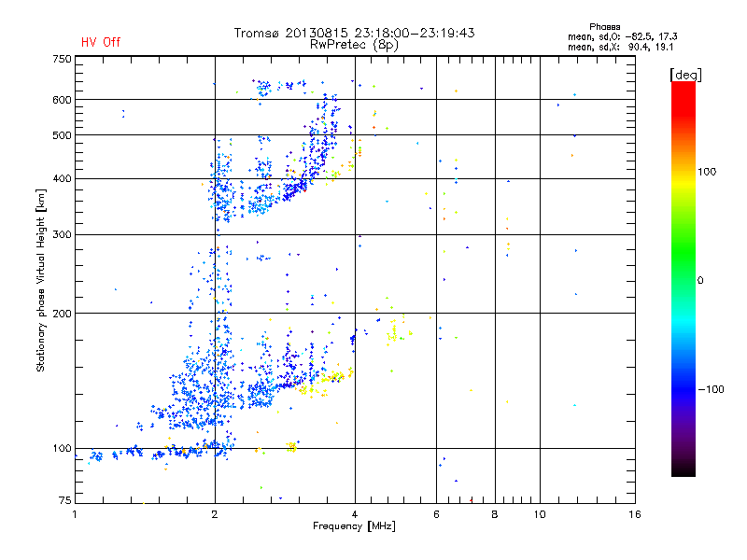
Task: Click the frequency axis label "16"
Action: click(x=635, y=514)
